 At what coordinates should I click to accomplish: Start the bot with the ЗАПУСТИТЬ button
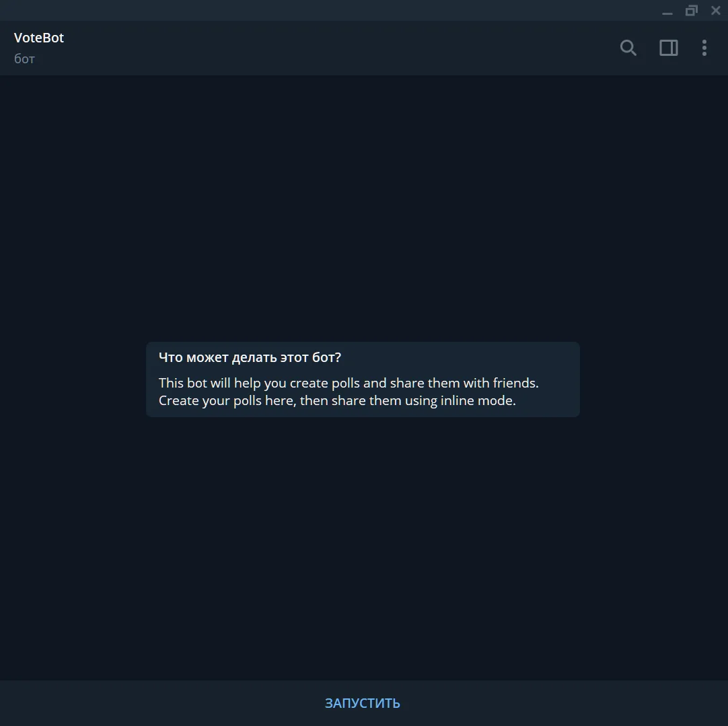[x=362, y=703]
